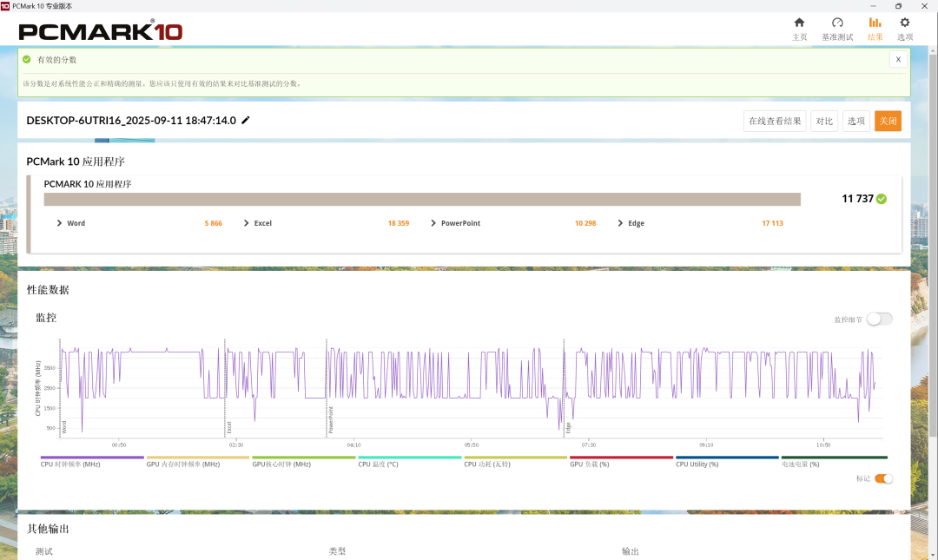Image resolution: width=938 pixels, height=560 pixels.
Task: Toggle the GPU核心时钟 (MHz) legend item
Action: click(x=303, y=461)
